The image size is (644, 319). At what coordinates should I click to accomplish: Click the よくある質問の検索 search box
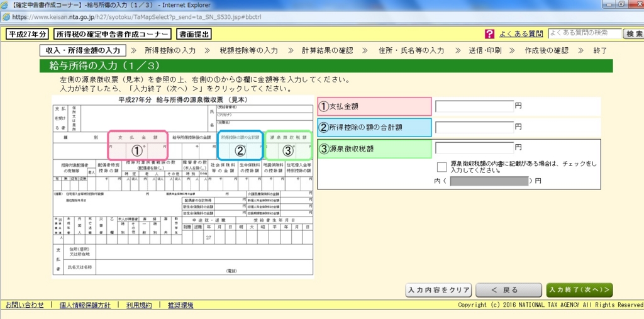585,34
